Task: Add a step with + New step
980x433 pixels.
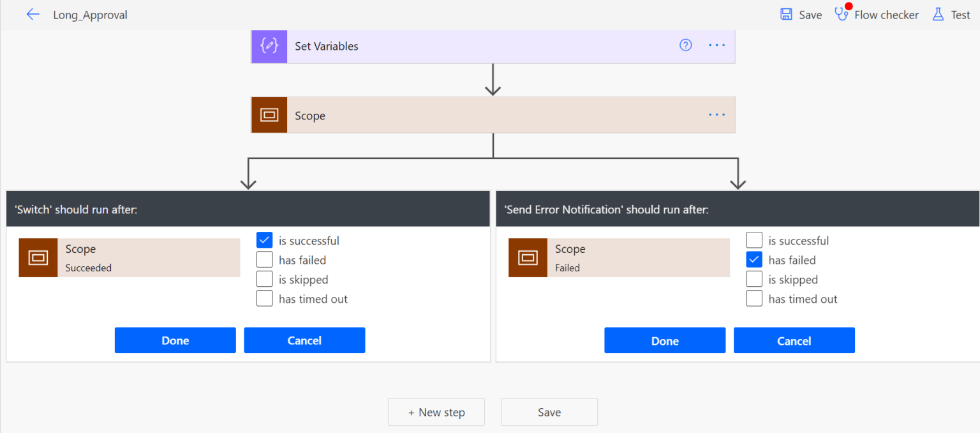Action: [436, 412]
